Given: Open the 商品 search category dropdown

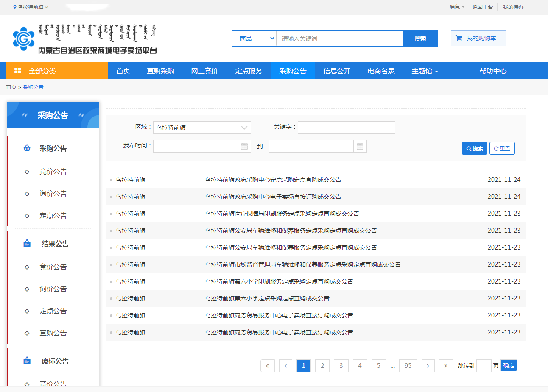Looking at the screenshot, I should [x=254, y=39].
